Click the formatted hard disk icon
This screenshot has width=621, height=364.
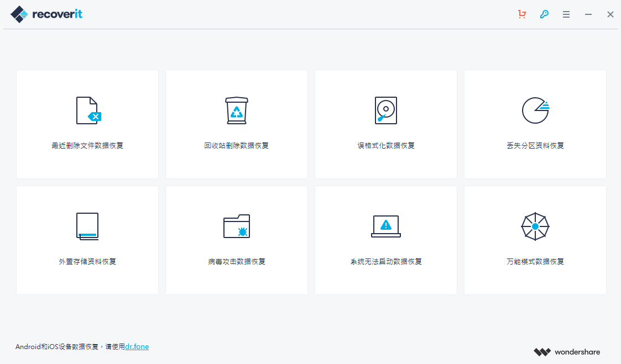click(386, 110)
